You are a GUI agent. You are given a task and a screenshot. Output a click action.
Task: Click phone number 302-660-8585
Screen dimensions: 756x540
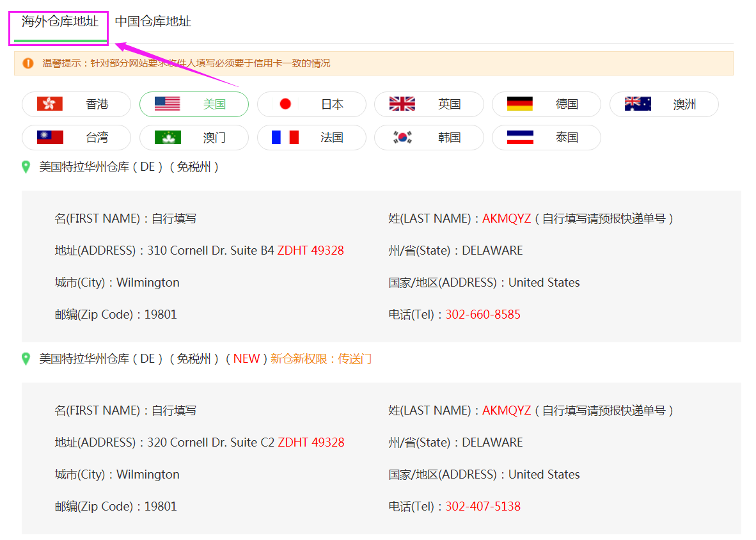(x=483, y=315)
